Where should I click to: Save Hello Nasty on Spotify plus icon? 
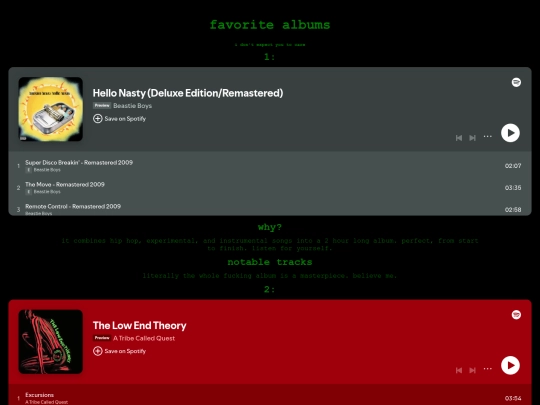(x=97, y=118)
